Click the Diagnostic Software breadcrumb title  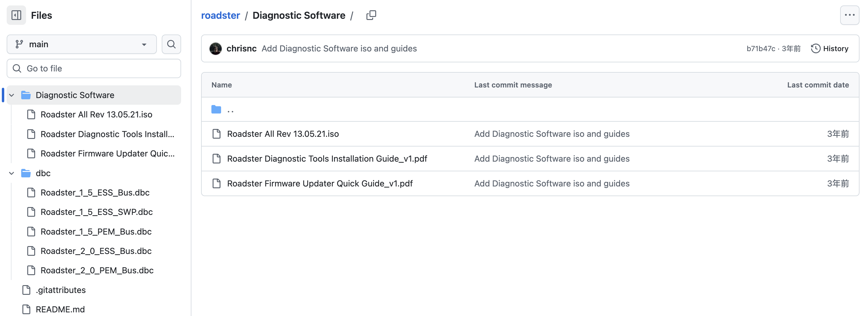[299, 15]
